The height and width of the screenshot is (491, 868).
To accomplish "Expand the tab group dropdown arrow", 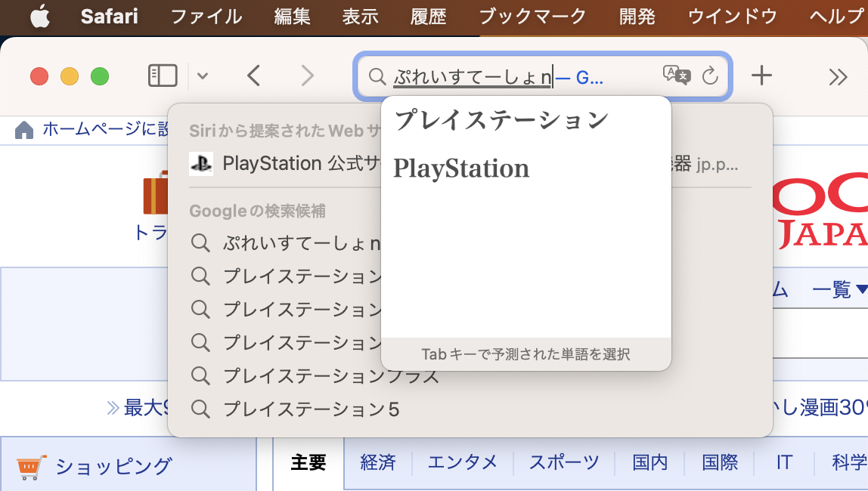I will click(x=203, y=76).
